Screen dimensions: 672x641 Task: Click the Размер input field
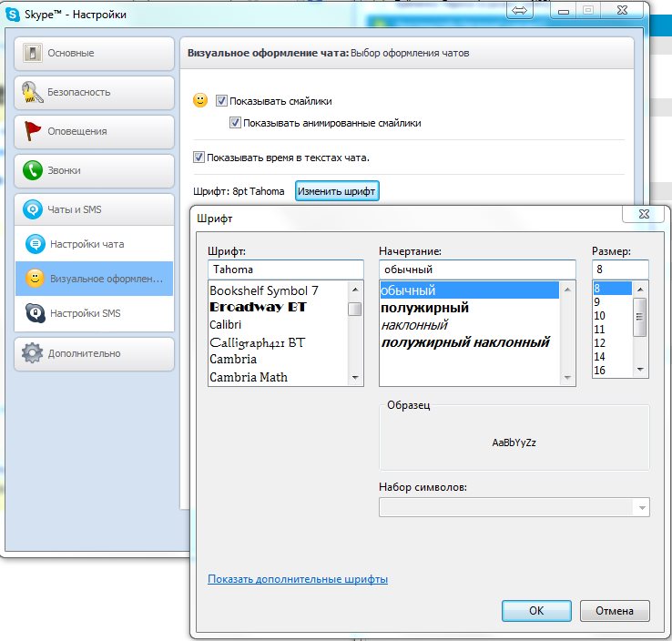pos(620,270)
